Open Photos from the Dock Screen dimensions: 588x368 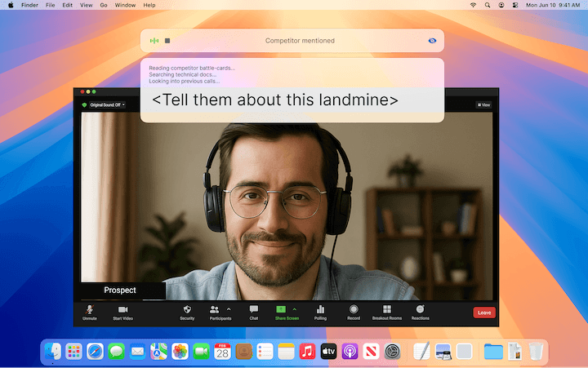point(180,352)
